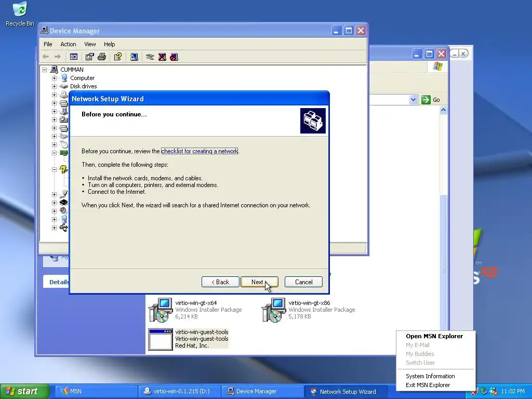This screenshot has width=532, height=399.
Task: Open Properties from the Device Manager toolbar
Action: click(89, 57)
